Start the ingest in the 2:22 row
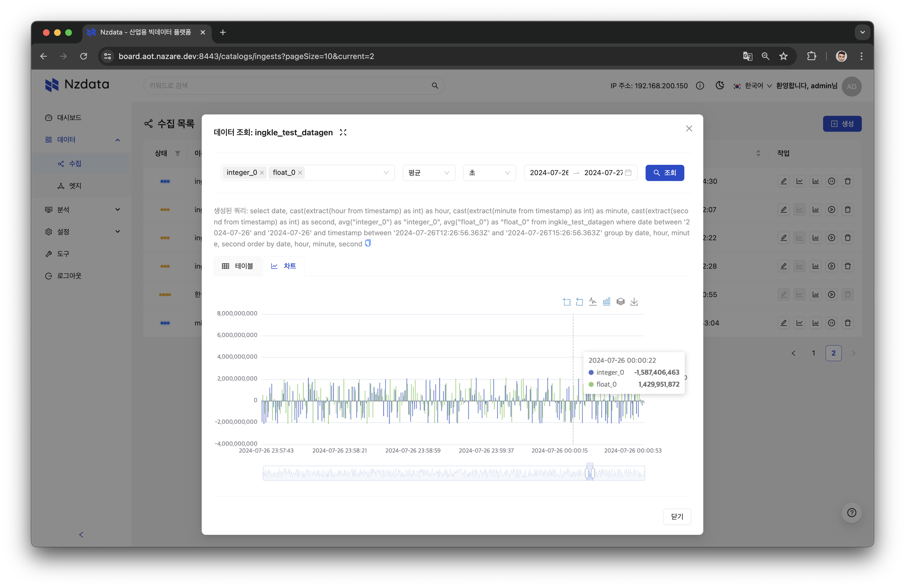 click(831, 238)
